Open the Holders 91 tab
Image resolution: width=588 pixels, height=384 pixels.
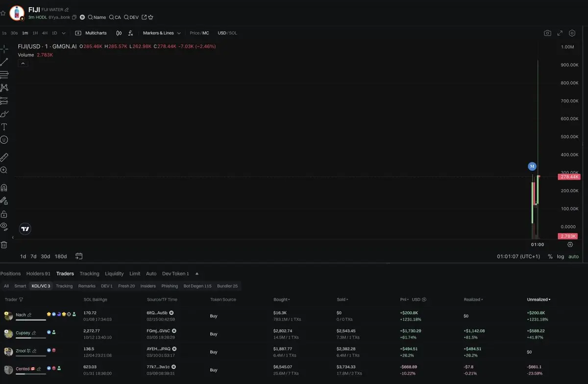(x=38, y=274)
